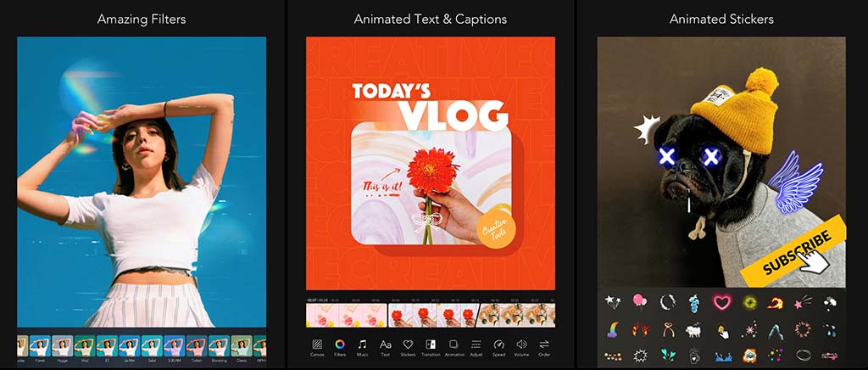Open the Transition tool
Screen dimensions: 868x370
tap(431, 347)
